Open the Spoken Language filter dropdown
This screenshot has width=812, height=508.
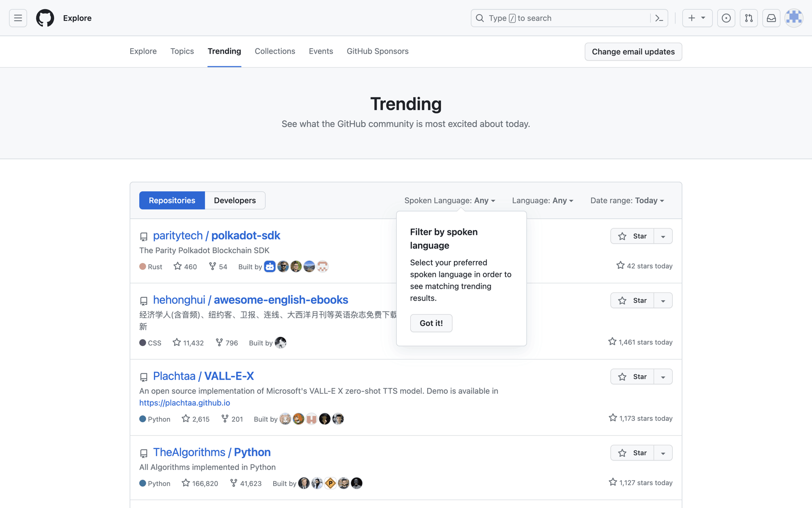[x=450, y=200]
